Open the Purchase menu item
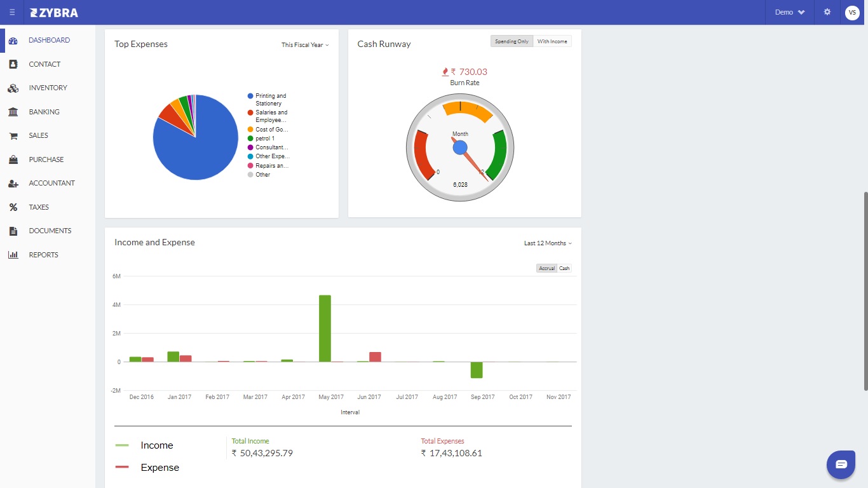The height and width of the screenshot is (488, 868). coord(46,159)
